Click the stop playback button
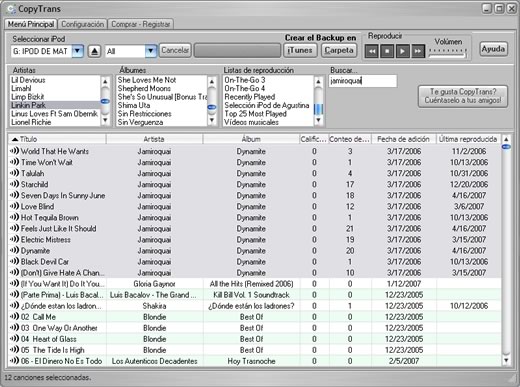The image size is (520, 387). (x=387, y=51)
